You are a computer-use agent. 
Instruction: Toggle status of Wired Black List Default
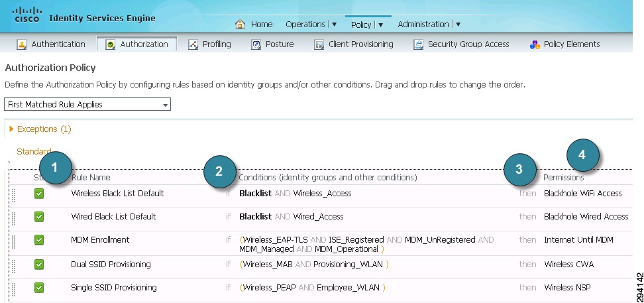pyautogui.click(x=39, y=216)
